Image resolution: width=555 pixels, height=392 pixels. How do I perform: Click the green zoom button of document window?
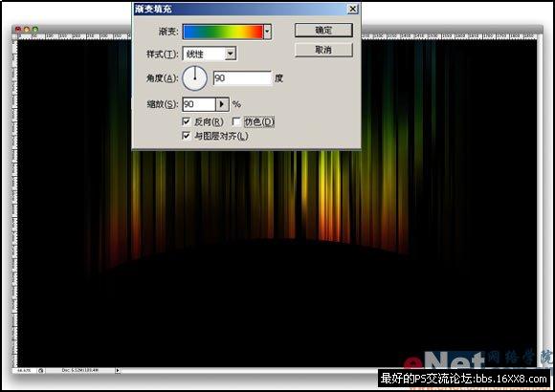point(35,29)
